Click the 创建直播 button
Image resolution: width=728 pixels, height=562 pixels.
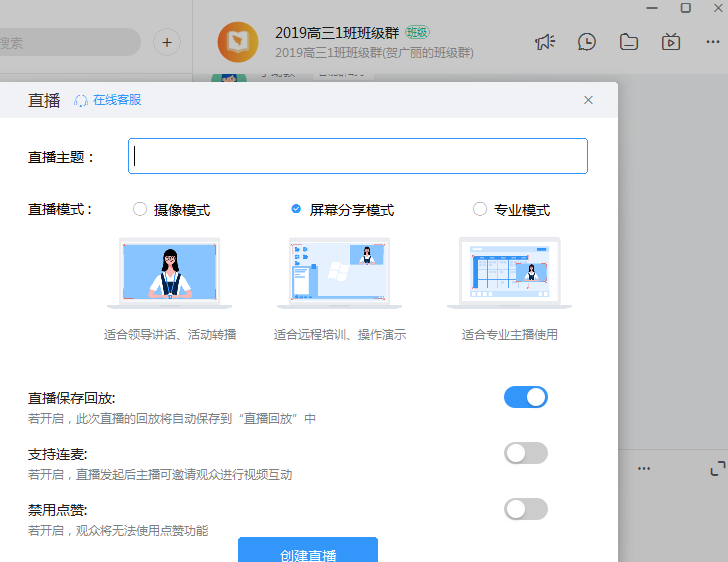tap(308, 550)
